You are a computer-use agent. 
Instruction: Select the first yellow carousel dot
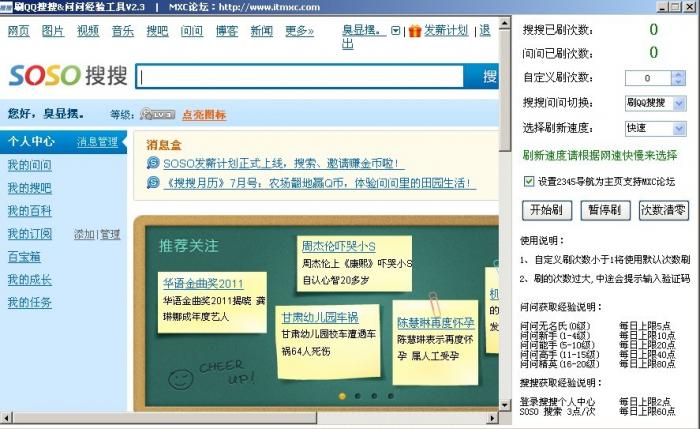(342, 396)
